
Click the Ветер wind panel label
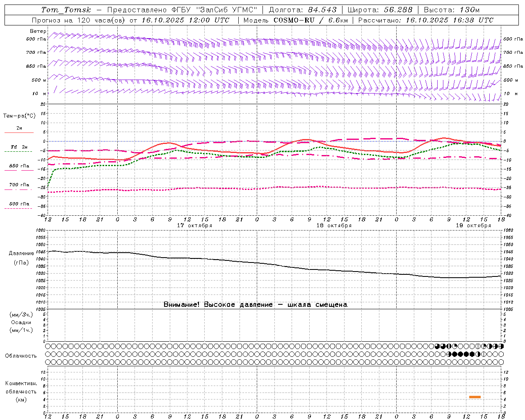pyautogui.click(x=38, y=31)
